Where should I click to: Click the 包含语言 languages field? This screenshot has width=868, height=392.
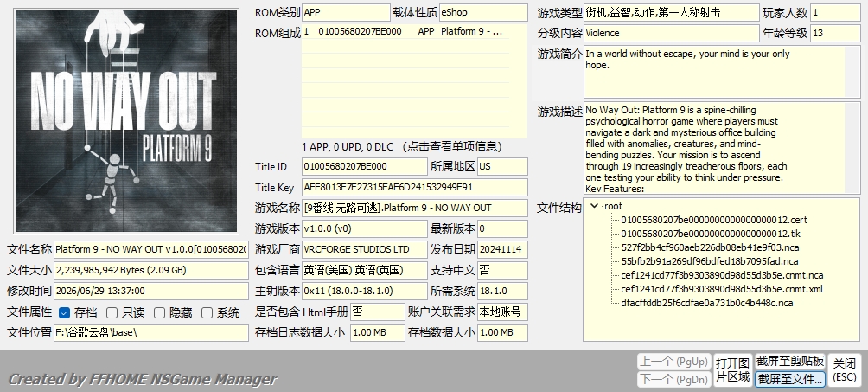(364, 270)
